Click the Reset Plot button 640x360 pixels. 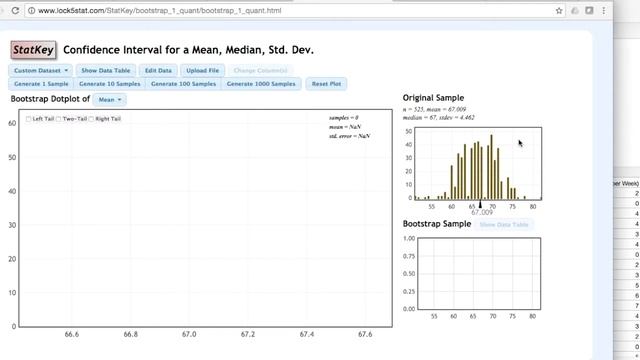tap(326, 84)
